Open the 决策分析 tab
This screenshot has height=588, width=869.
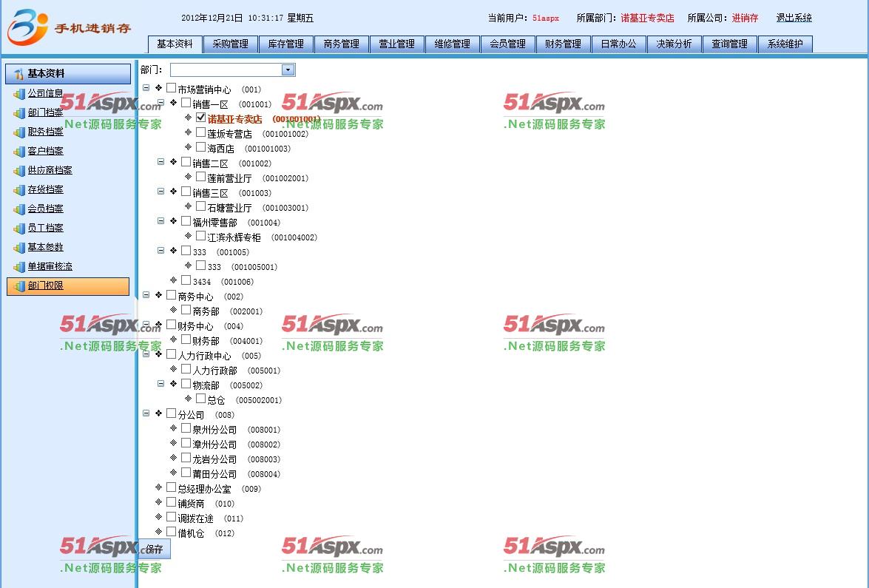coord(674,44)
